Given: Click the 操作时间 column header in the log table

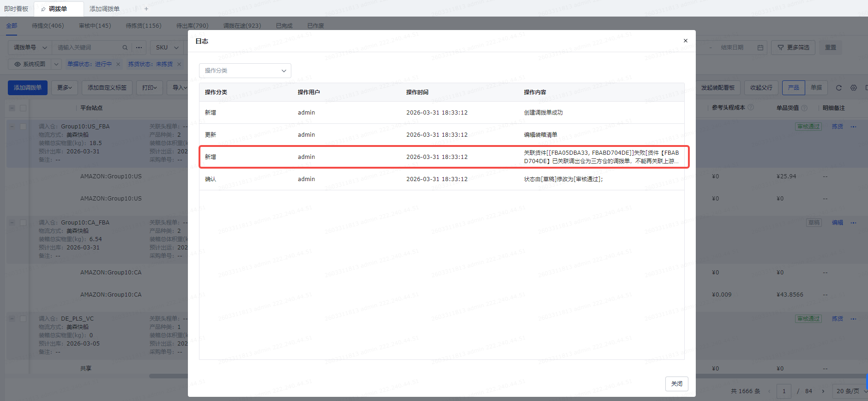Looking at the screenshot, I should pyautogui.click(x=417, y=92).
